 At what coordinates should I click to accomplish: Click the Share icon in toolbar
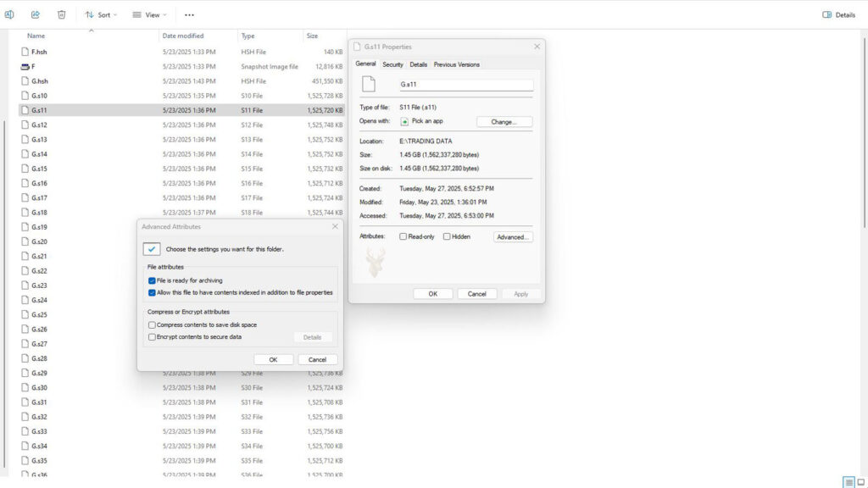36,15
